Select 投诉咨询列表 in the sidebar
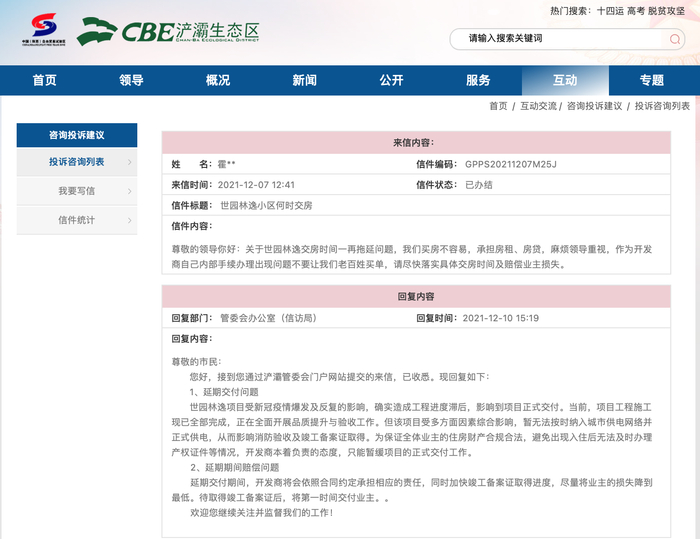 pos(77,162)
